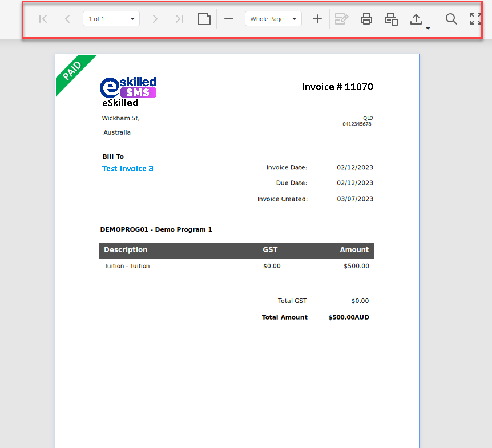Go to the previous page arrow
The image size is (492, 448).
[x=67, y=19]
